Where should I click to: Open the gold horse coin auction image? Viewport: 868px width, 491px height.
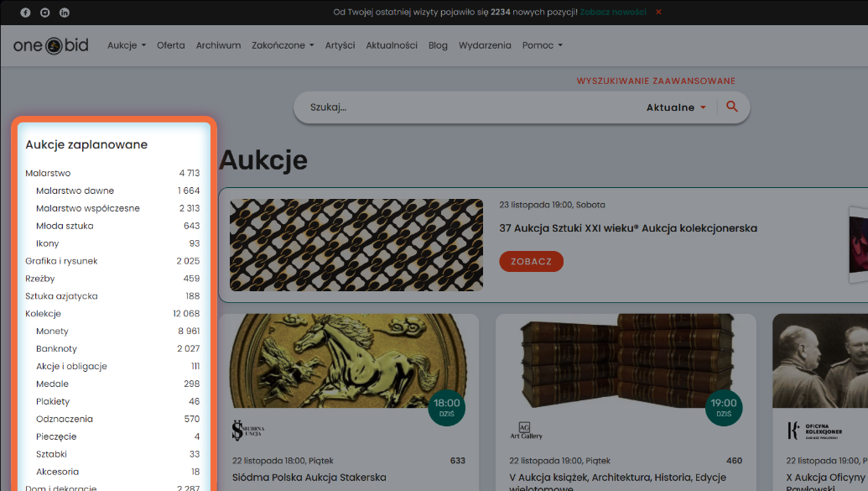click(x=349, y=361)
